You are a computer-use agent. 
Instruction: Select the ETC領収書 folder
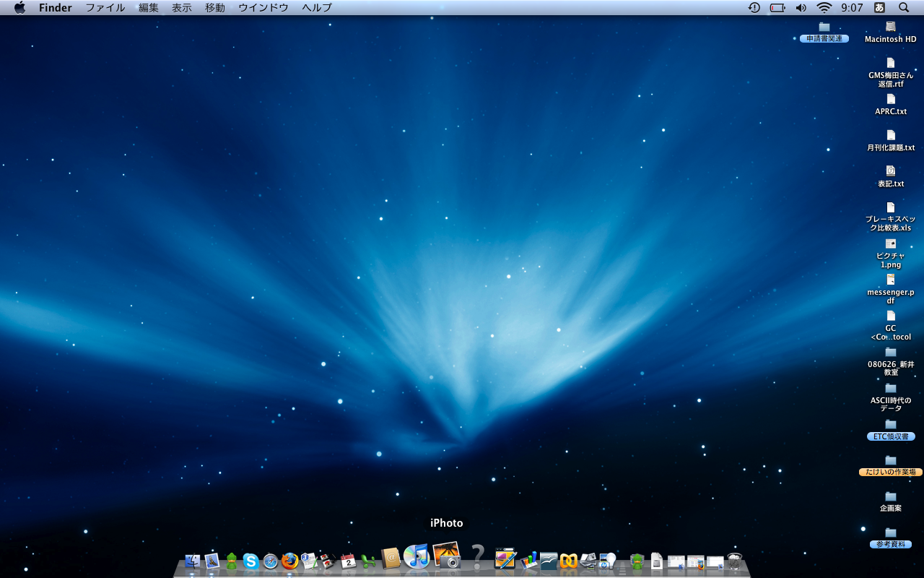[891, 430]
